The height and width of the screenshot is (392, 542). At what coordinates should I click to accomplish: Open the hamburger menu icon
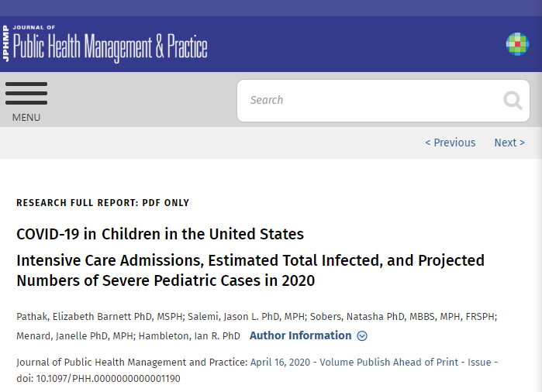pyautogui.click(x=26, y=93)
